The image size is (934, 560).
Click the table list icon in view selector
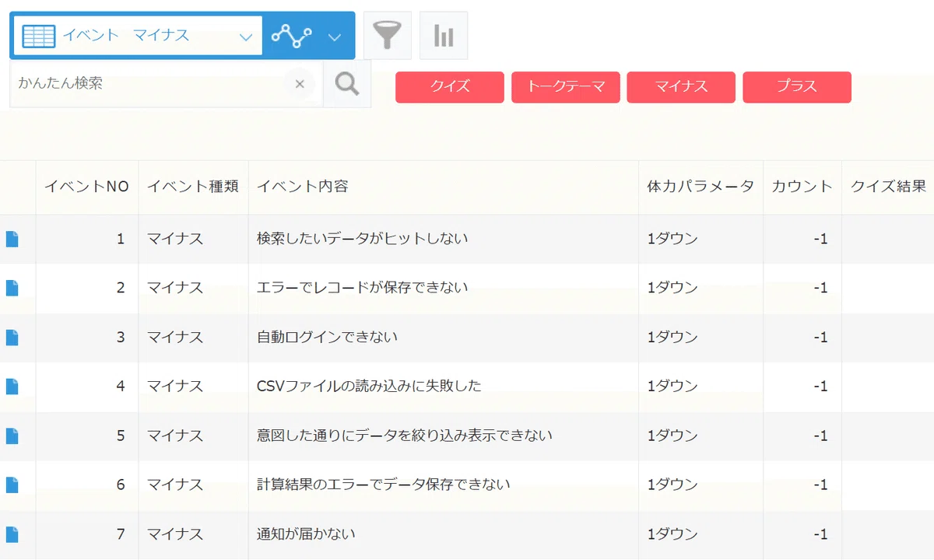coord(38,36)
